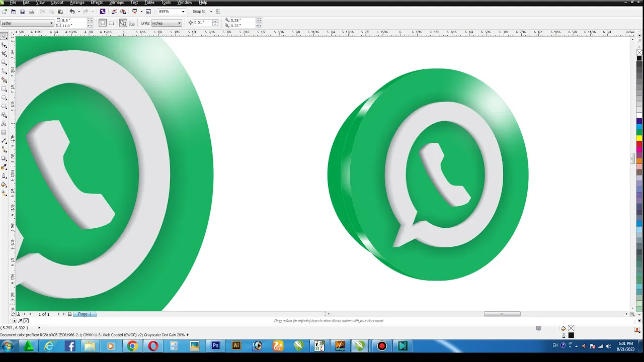This screenshot has width=644, height=362.
Task: Open the Options dialog icon beside Snap to
Action: (x=218, y=11)
